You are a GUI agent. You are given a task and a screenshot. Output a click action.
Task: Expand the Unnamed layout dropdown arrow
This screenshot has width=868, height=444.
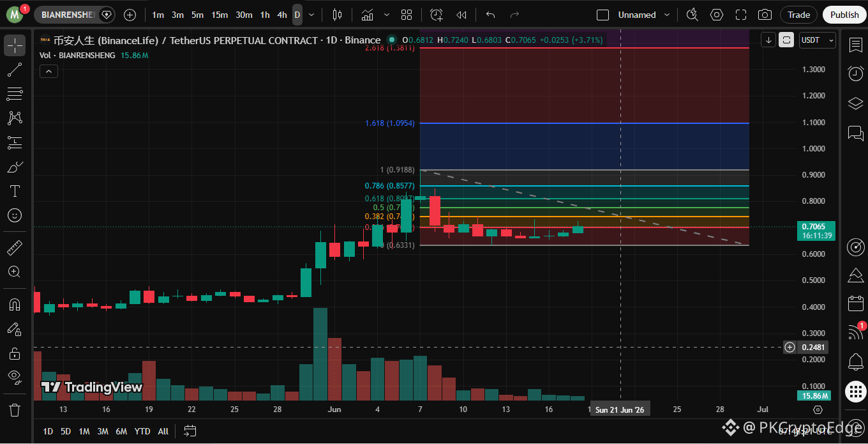pyautogui.click(x=668, y=14)
